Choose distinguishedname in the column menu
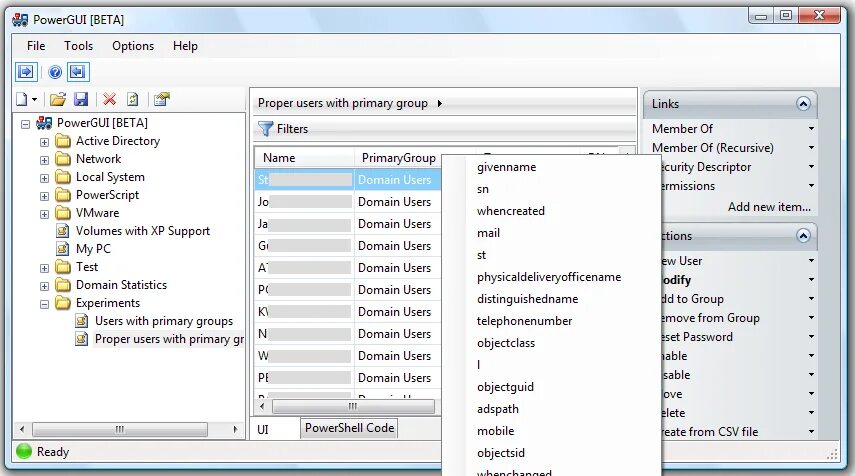This screenshot has height=476, width=855. (527, 299)
